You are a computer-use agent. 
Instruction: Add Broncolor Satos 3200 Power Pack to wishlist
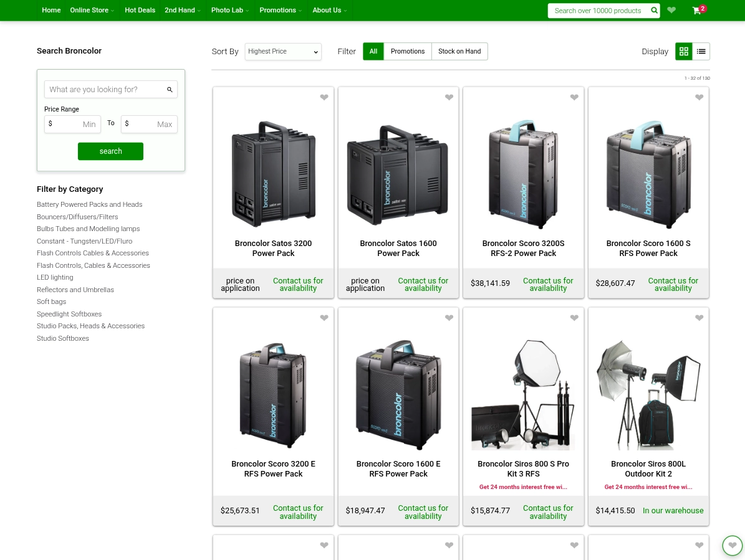coord(324,97)
